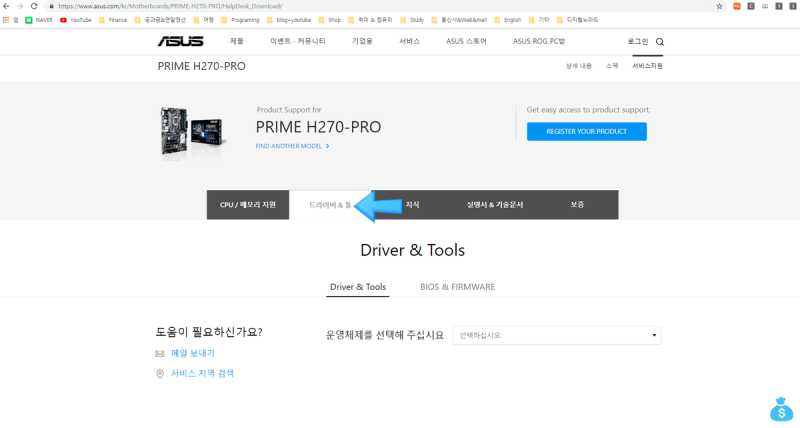Switch to CPU / 메모리 지원 tab
The image size is (800, 428).
click(248, 205)
